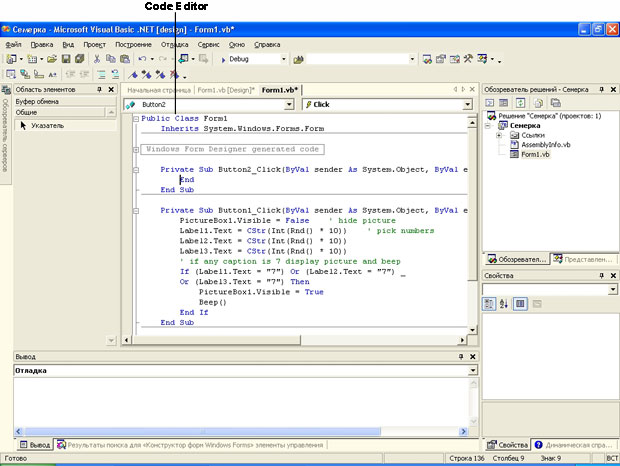Open the Справка menu

point(267,45)
